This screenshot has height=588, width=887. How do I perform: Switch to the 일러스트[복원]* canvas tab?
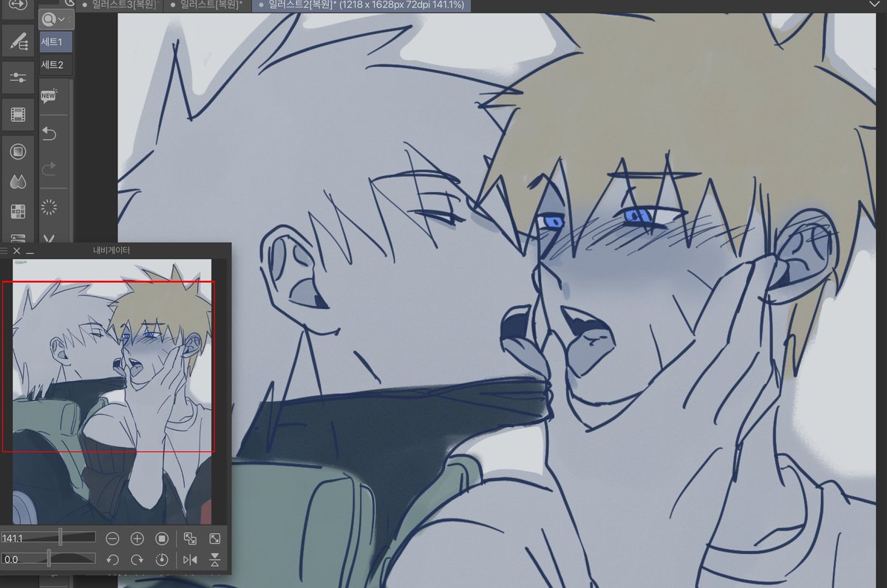point(208,5)
